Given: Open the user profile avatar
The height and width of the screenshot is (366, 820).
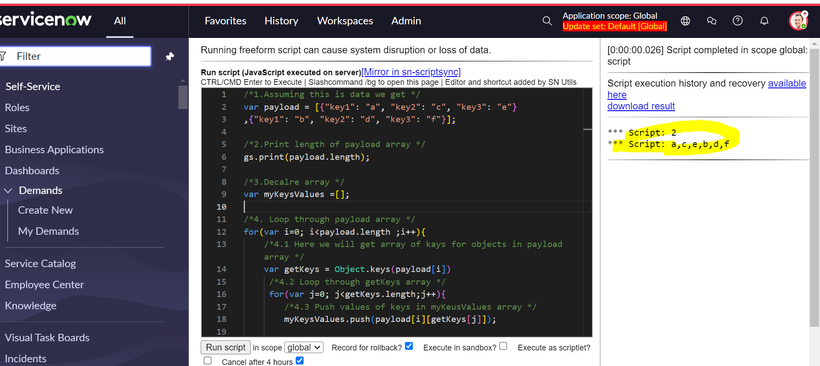Looking at the screenshot, I should [799, 21].
